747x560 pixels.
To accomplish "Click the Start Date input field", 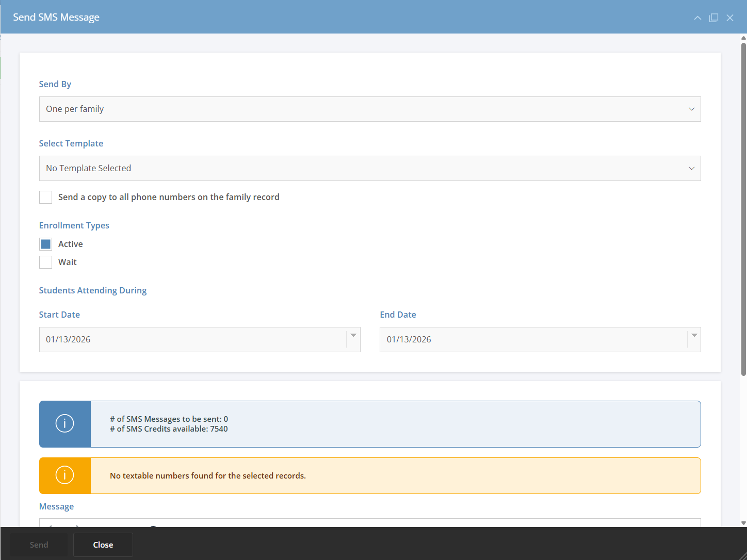I will [192, 339].
